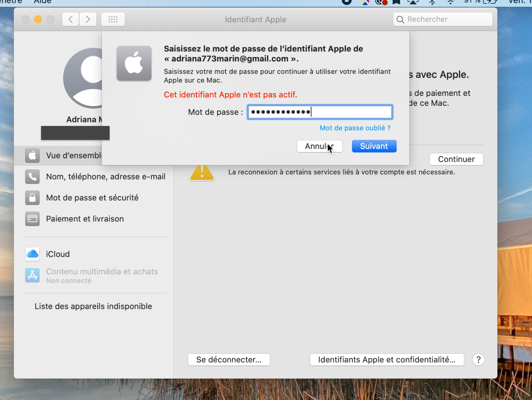Minimize the window with the yellow button
Screen dimensions: 532x400
(x=38, y=19)
